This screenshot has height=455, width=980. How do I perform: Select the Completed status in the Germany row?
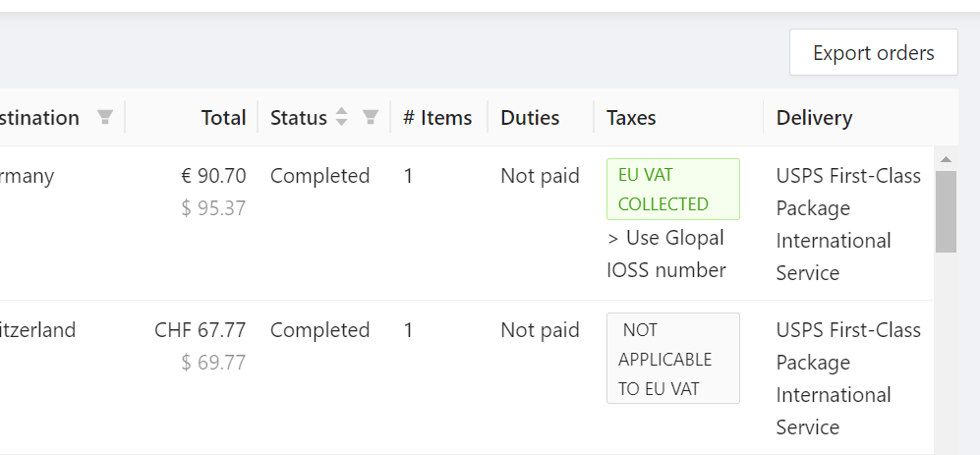point(319,176)
